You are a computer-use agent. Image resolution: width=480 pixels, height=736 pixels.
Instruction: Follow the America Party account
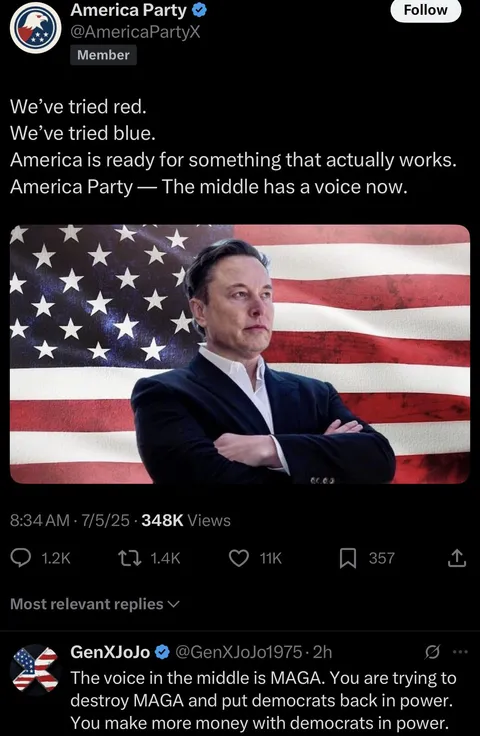tap(426, 10)
